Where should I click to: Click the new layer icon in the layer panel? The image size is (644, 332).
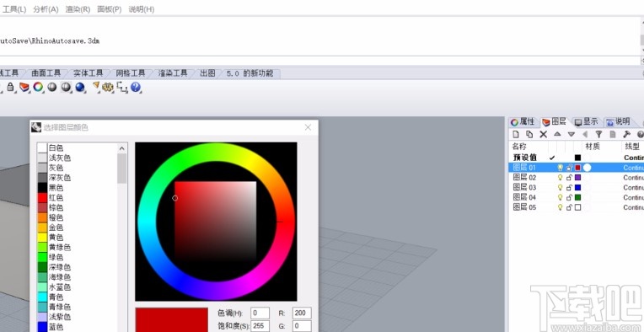516,134
